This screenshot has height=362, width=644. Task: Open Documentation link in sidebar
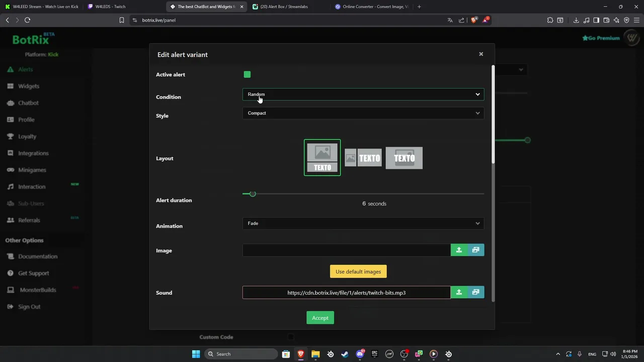pyautogui.click(x=38, y=256)
